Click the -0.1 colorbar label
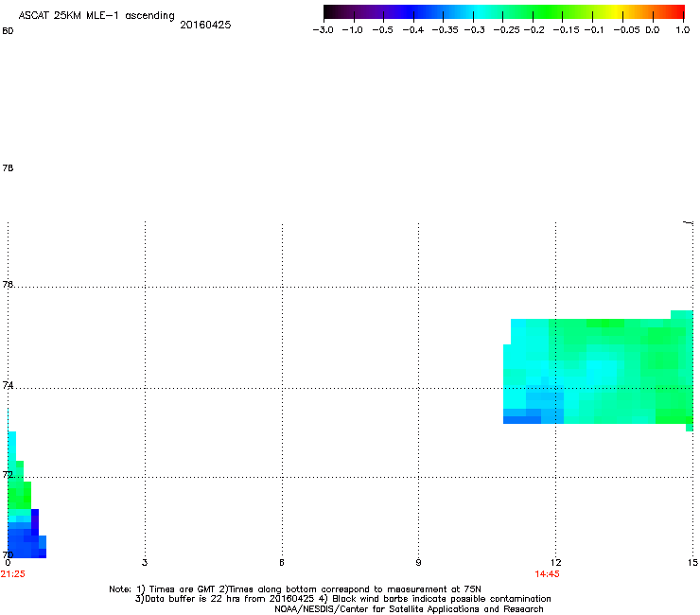Image resolution: width=700 pixels, height=615 pixels. pyautogui.click(x=594, y=30)
